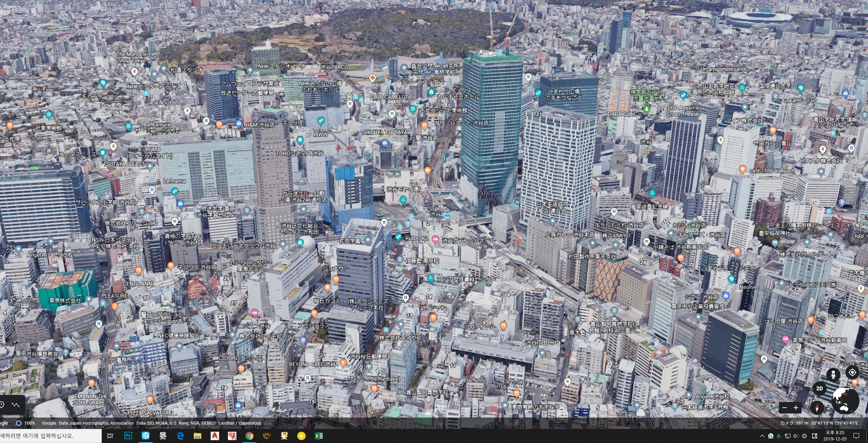The height and width of the screenshot is (443, 868).
Task: Zoom out with the minus button
Action: pyautogui.click(x=785, y=408)
